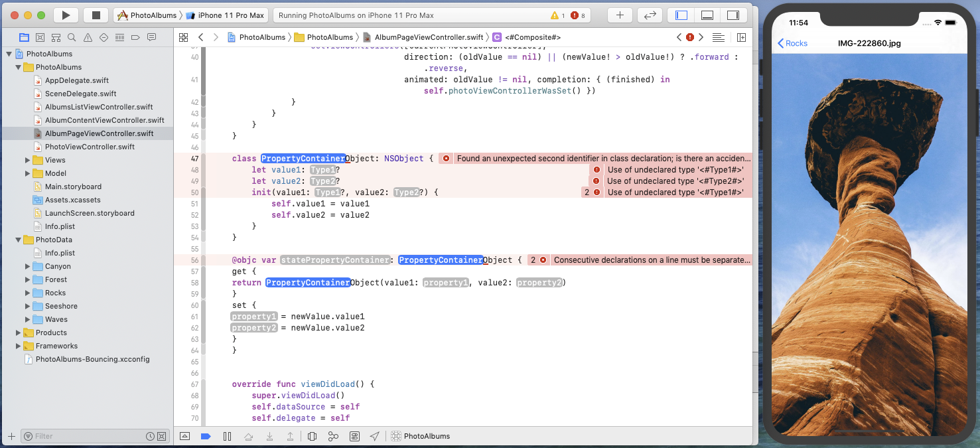This screenshot has height=448, width=980.
Task: Add a new file with bottom plus button
Action: tap(11, 436)
